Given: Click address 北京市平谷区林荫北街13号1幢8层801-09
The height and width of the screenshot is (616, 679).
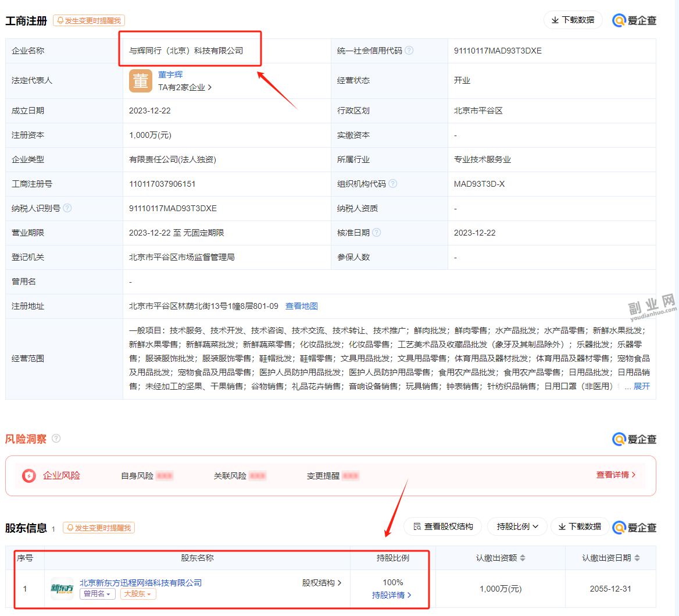Looking at the screenshot, I should click(203, 307).
